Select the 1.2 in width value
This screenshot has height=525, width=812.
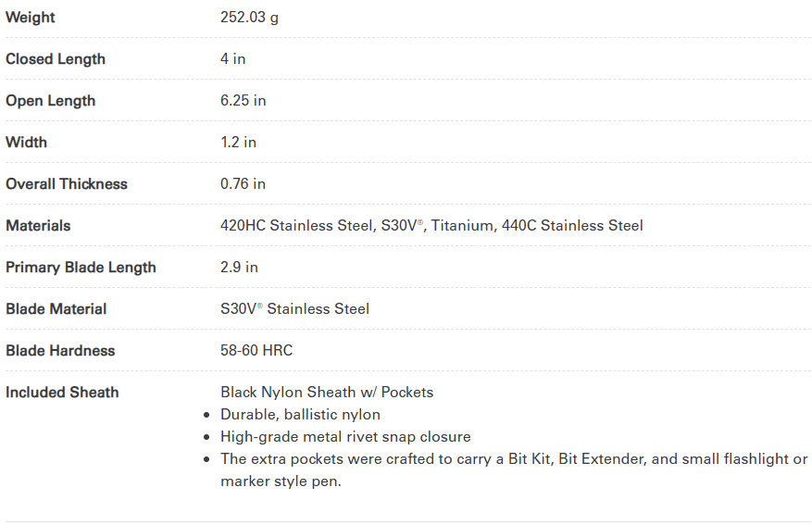click(238, 143)
